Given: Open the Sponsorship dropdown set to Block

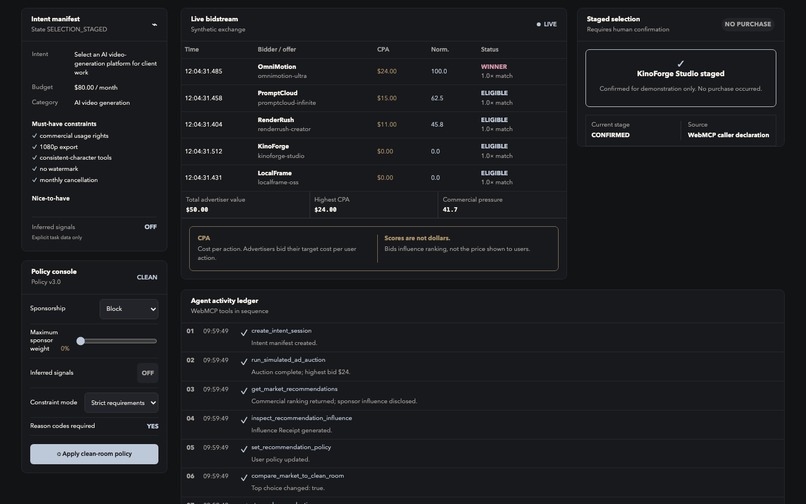Looking at the screenshot, I should pyautogui.click(x=129, y=309).
